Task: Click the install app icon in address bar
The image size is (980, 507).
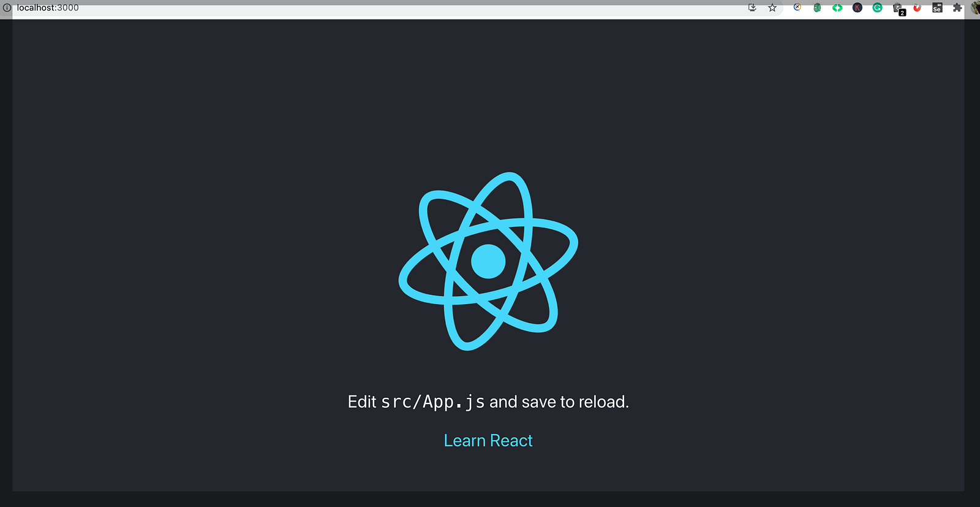Action: click(752, 7)
